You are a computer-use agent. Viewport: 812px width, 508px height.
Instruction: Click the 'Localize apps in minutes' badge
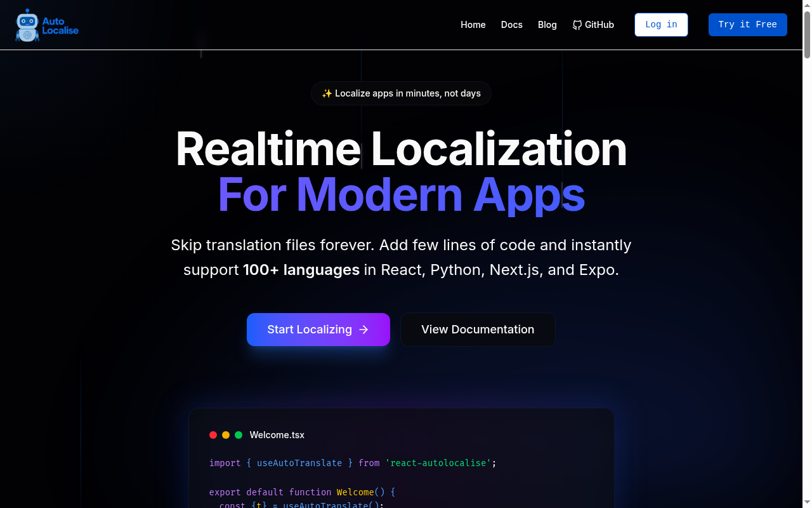coord(401,93)
